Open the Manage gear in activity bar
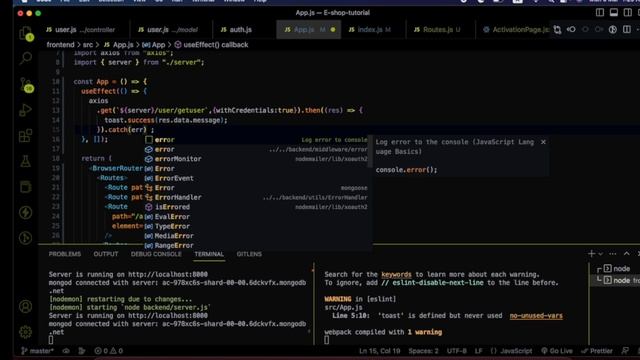Image resolution: width=640 pixels, height=360 pixels. (x=26, y=332)
